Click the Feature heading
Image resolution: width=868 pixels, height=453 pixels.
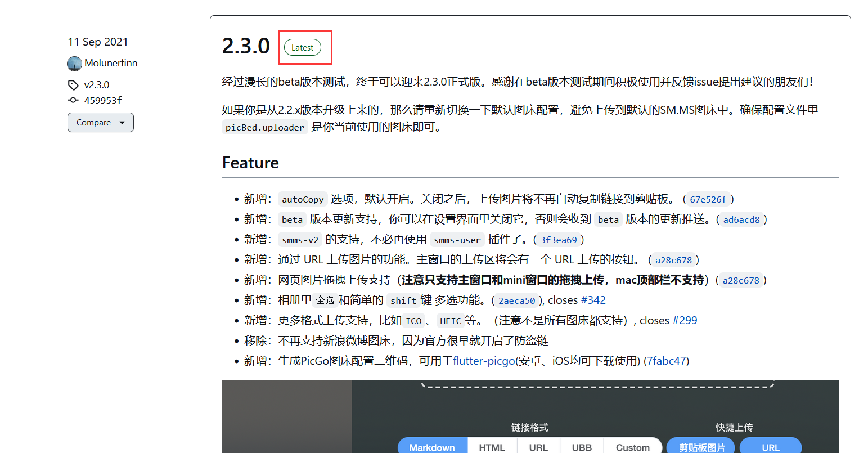pyautogui.click(x=250, y=163)
